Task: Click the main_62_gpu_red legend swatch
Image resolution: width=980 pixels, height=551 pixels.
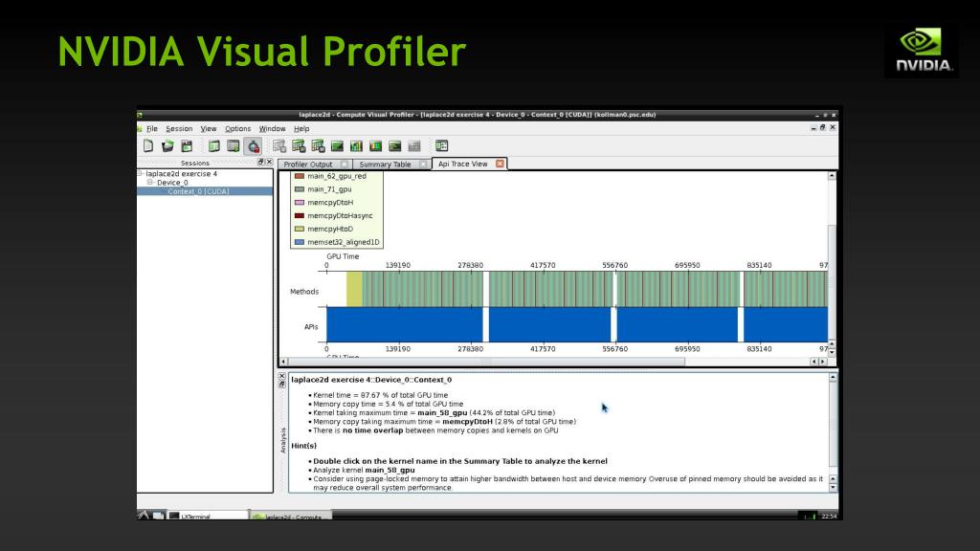Action: pyautogui.click(x=300, y=176)
